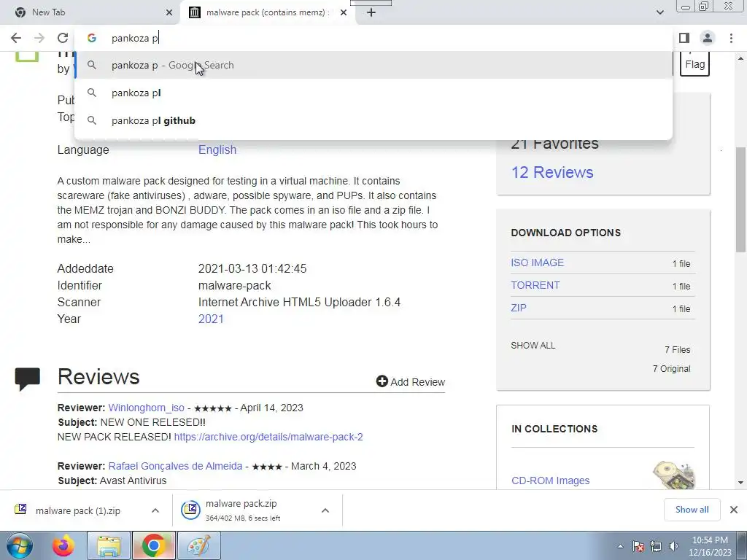
Task: Open the Chrome three-dot menu
Action: 731,38
